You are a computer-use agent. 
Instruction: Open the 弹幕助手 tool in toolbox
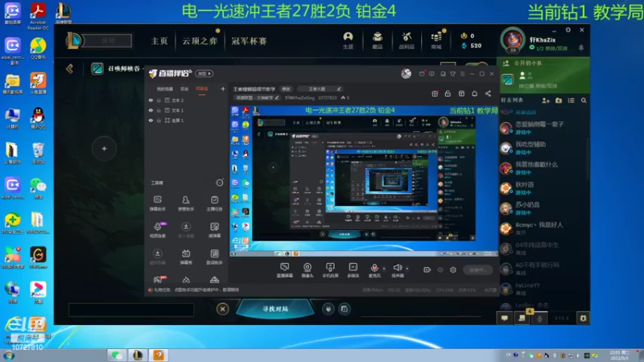(x=158, y=204)
